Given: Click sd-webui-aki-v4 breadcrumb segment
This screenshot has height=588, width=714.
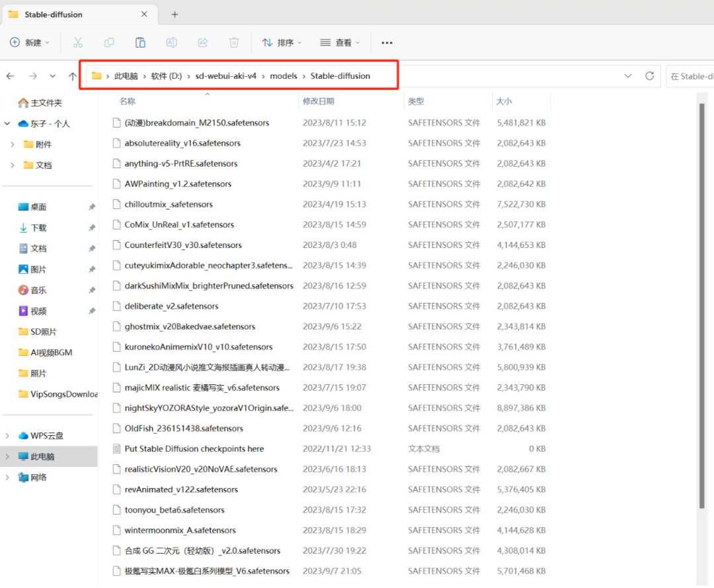Looking at the screenshot, I should pyautogui.click(x=226, y=76).
